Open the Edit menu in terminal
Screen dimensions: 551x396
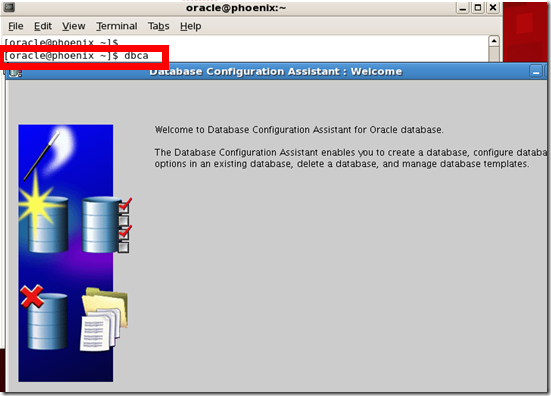[x=43, y=26]
